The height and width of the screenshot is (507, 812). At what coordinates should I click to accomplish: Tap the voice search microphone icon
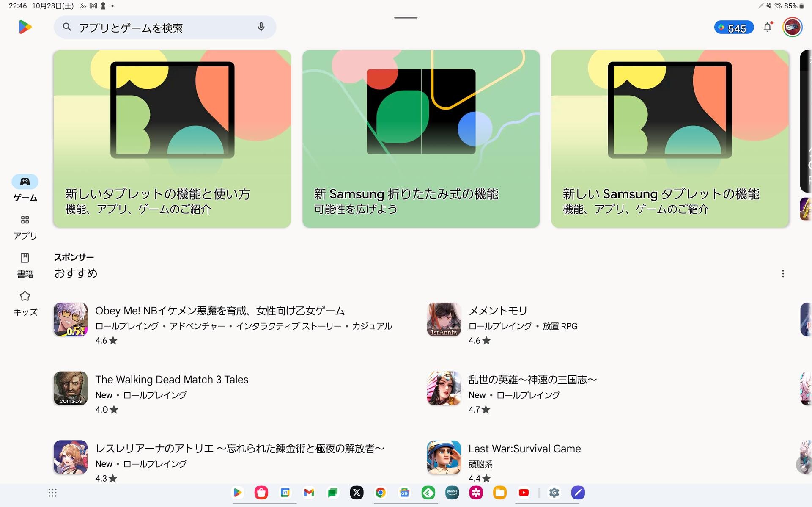pyautogui.click(x=261, y=27)
